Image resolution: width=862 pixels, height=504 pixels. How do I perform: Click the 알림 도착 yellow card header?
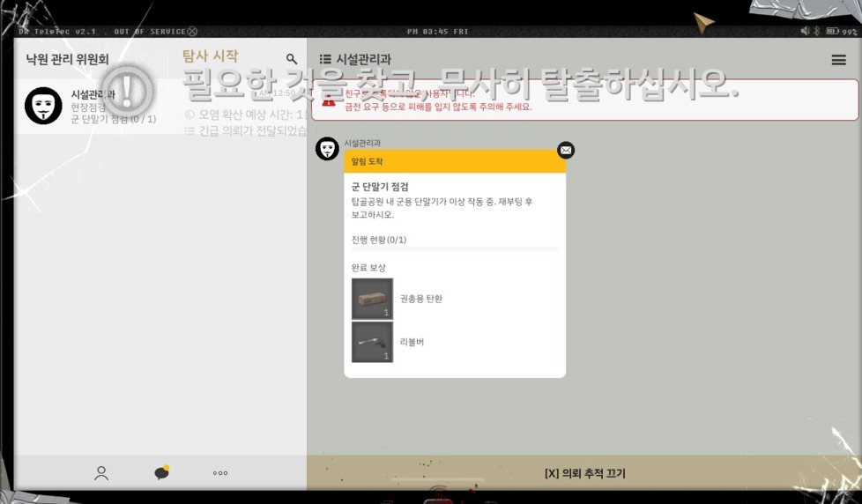(455, 161)
